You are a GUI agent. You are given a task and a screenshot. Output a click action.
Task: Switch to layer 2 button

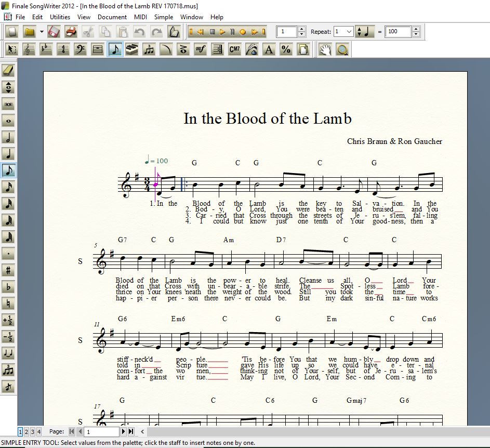tap(27, 431)
